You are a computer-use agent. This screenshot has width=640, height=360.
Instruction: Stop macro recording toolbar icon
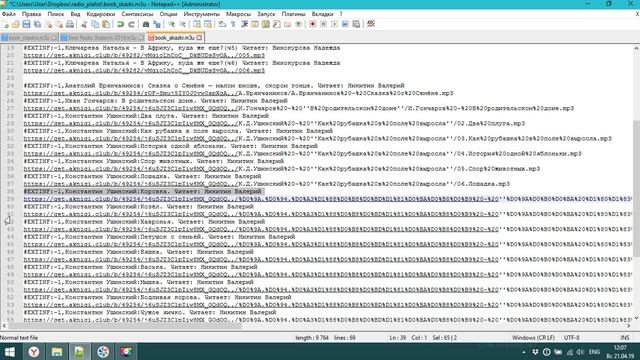pos(323,24)
